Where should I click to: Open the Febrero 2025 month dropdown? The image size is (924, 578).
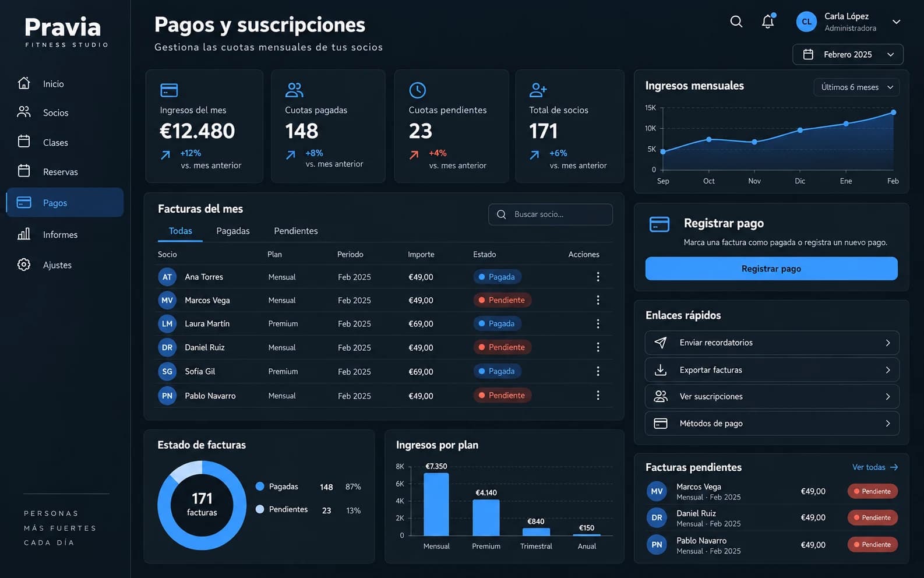(x=848, y=54)
